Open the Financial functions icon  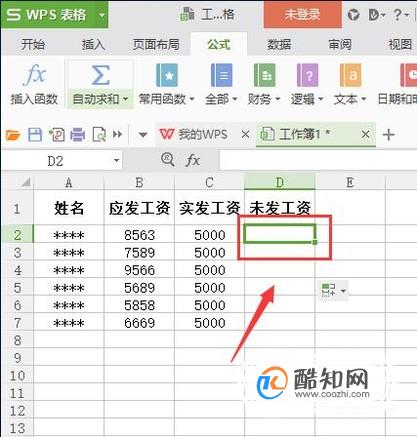(264, 75)
